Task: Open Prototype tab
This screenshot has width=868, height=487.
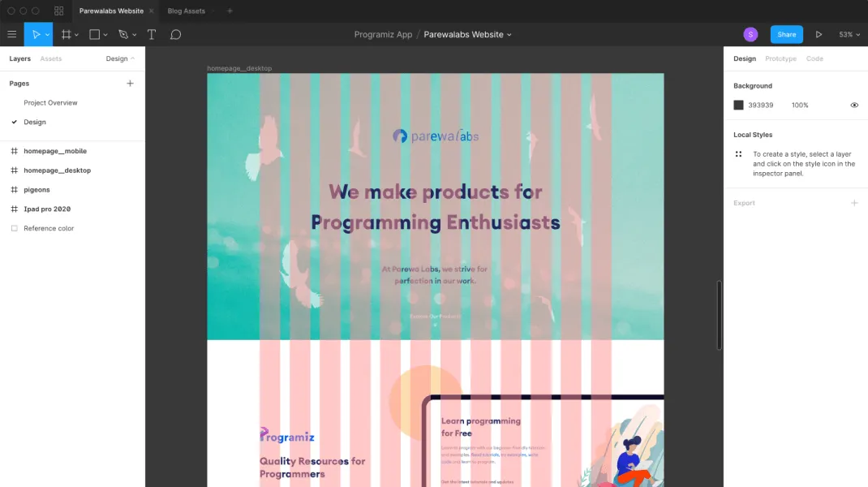Action: tap(780, 58)
